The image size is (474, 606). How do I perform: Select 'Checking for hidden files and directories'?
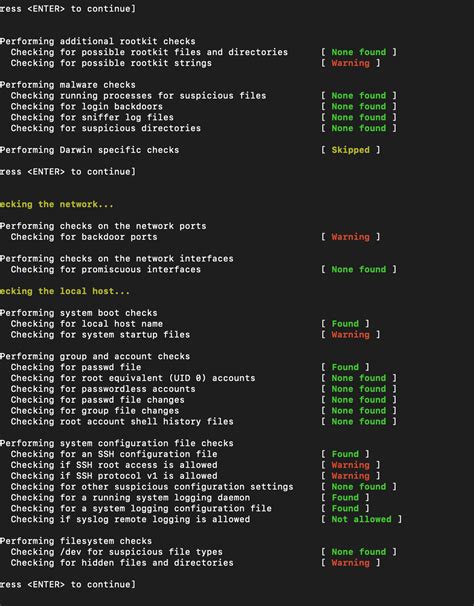122,563
